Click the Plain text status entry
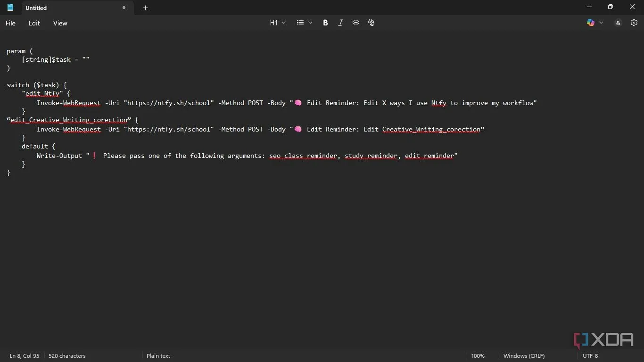 (x=158, y=356)
